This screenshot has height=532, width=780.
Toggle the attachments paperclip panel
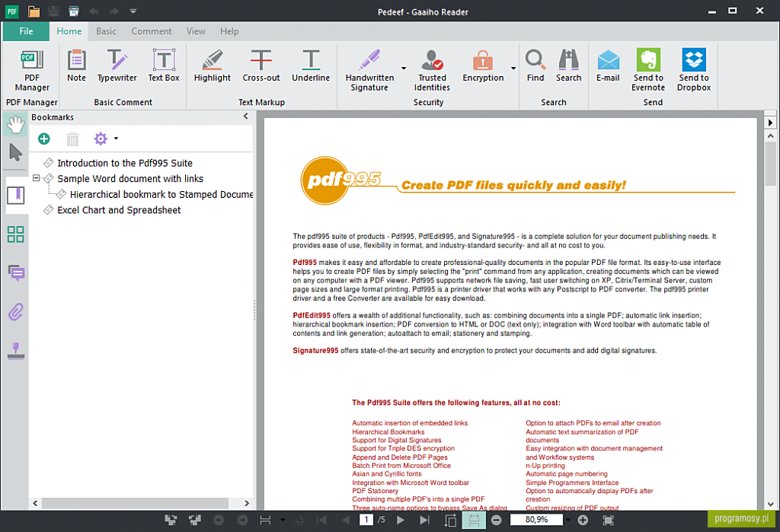pos(16,312)
